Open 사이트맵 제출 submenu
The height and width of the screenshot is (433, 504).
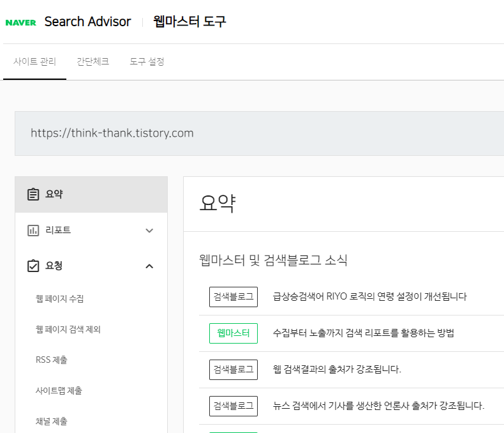[x=59, y=391]
